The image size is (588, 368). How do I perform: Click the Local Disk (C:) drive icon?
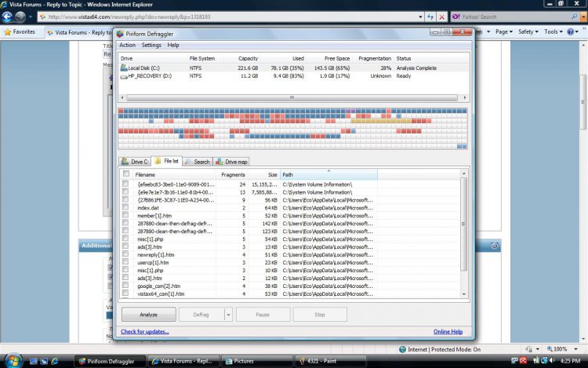pyautogui.click(x=124, y=68)
